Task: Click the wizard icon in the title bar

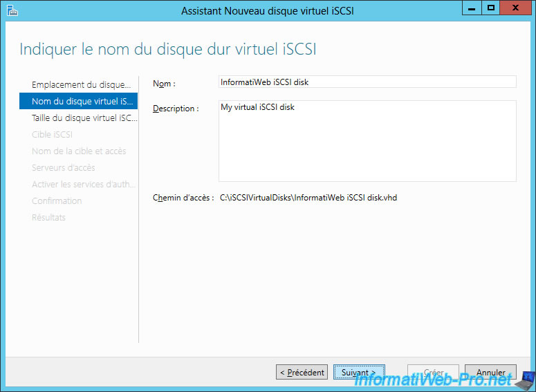Action: 12,10
